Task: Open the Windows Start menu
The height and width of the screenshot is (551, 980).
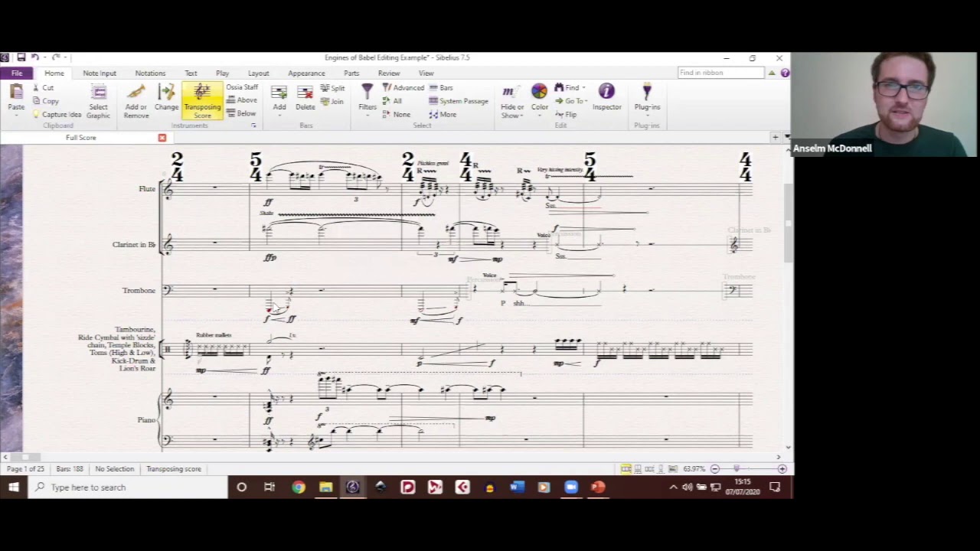Action: point(14,487)
